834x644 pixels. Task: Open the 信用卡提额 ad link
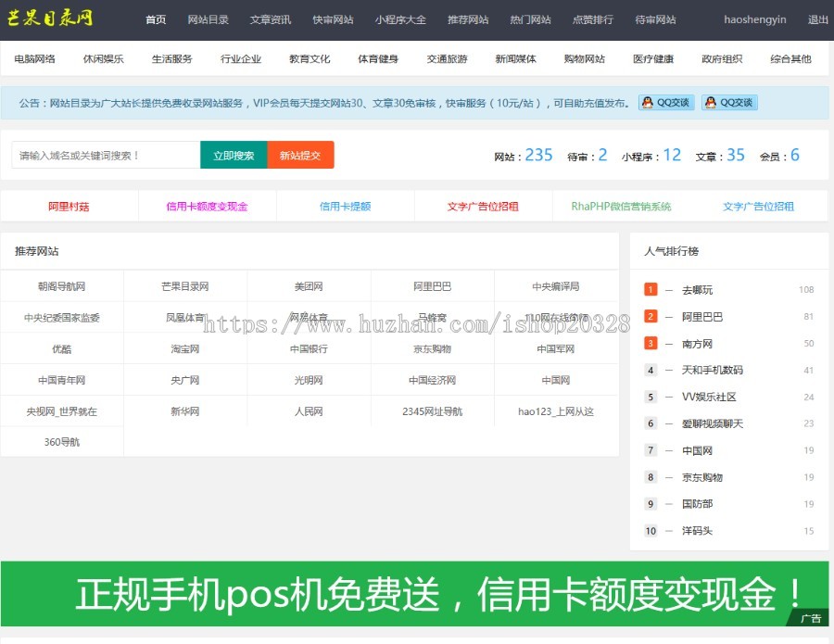[x=345, y=207]
